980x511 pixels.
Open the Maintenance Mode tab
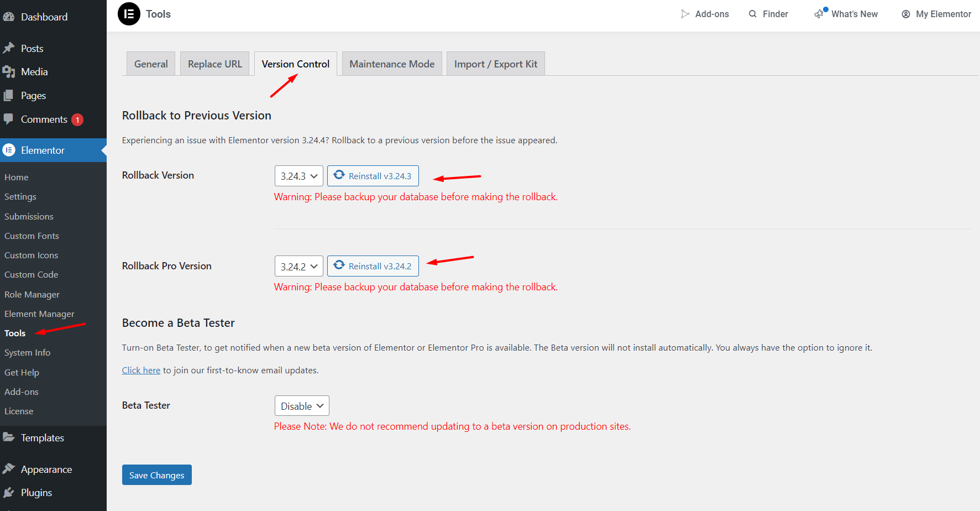coord(392,64)
